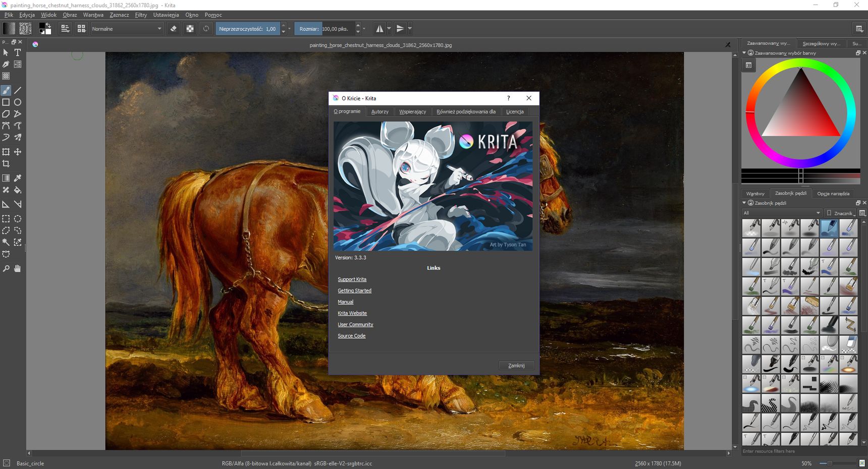The height and width of the screenshot is (469, 868).
Task: Adjust the Rozmiar brush size slider
Action: click(324, 29)
